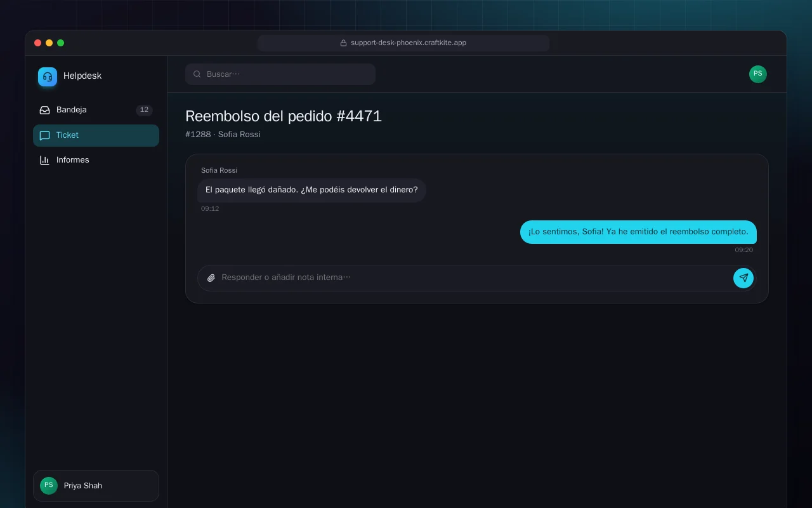Select the Ticket menu item
The height and width of the screenshot is (508, 812).
(96, 135)
